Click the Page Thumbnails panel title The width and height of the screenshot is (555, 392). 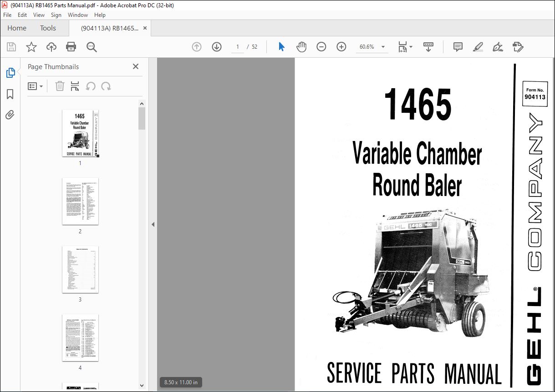point(53,66)
